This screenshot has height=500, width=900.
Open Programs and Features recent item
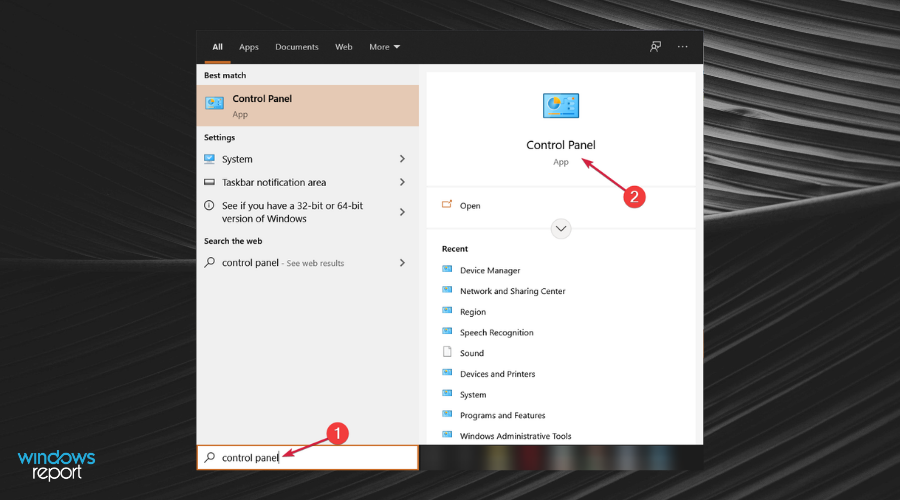coord(503,415)
